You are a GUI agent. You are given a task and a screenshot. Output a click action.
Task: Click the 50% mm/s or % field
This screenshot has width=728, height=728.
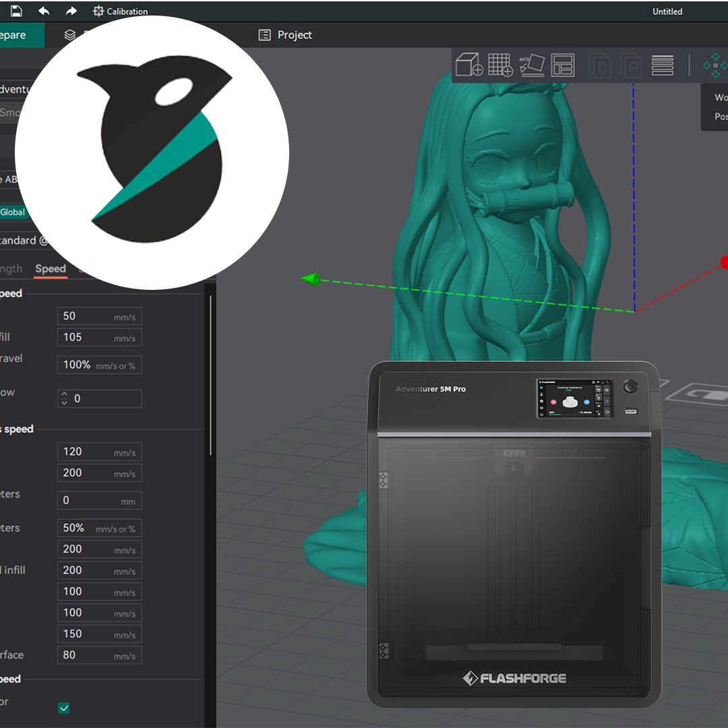(x=99, y=528)
